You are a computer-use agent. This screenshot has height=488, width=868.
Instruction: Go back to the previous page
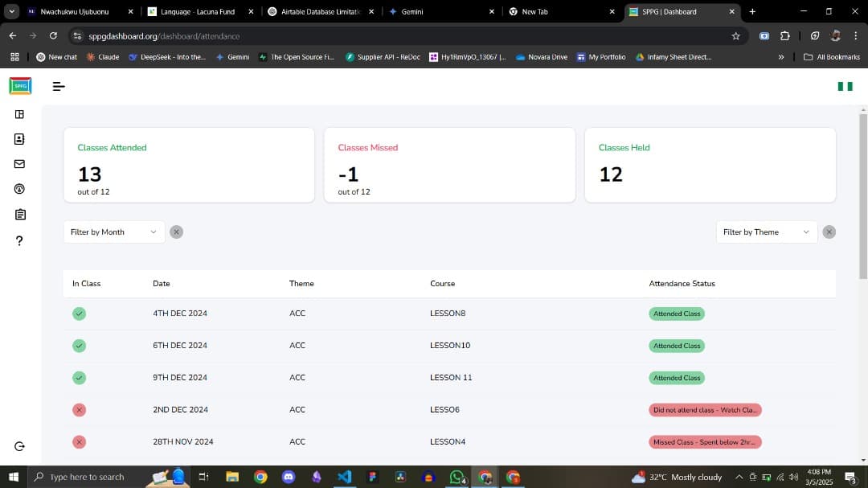[13, 36]
